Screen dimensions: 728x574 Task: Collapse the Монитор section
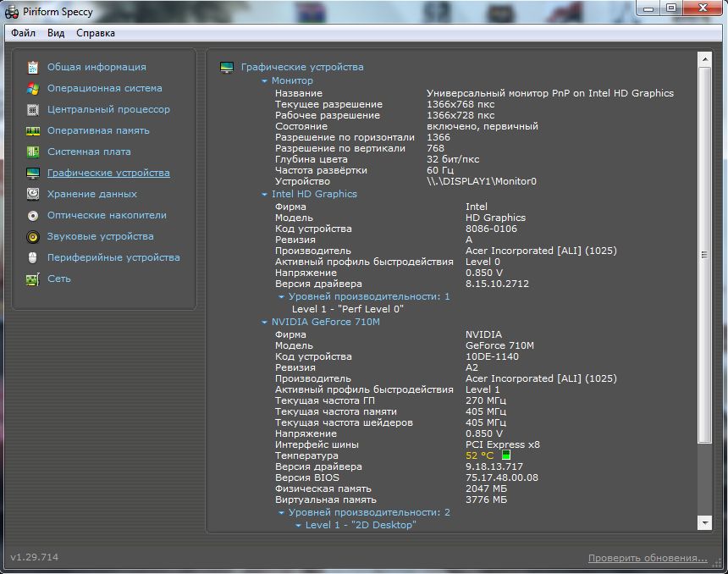point(265,81)
